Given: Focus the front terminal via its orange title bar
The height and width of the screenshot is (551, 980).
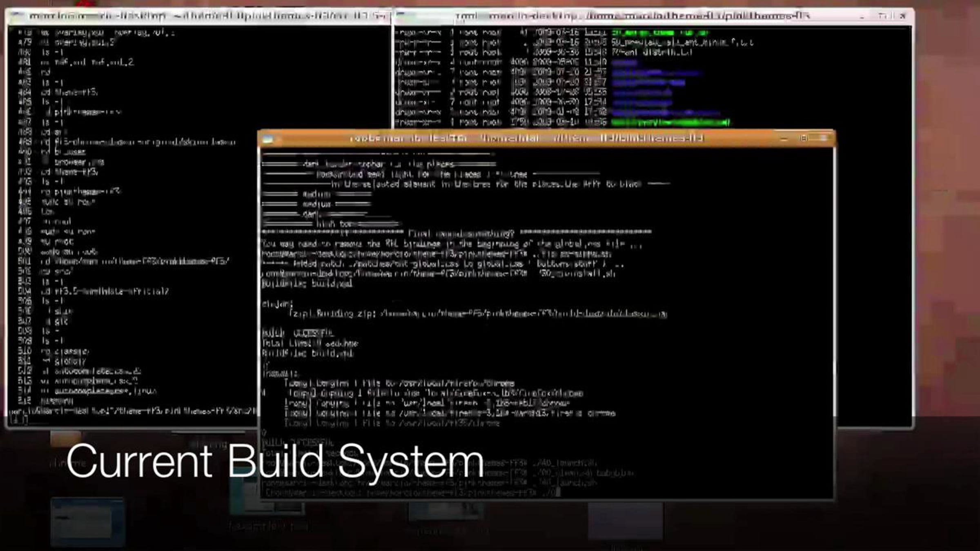Looking at the screenshot, I should (x=527, y=138).
